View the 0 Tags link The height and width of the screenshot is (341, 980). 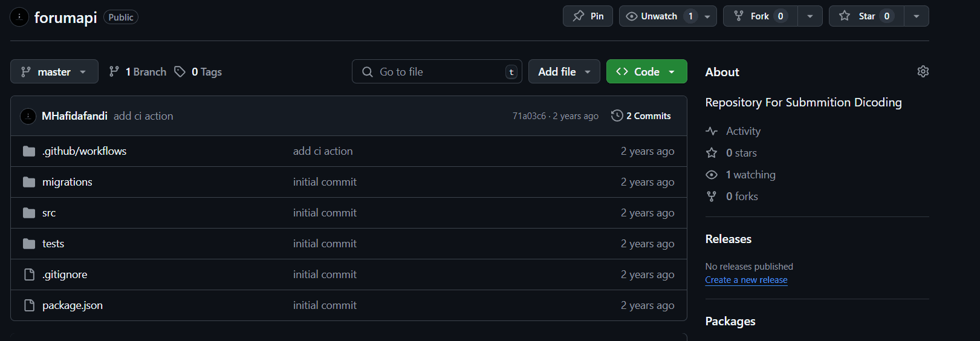(198, 72)
